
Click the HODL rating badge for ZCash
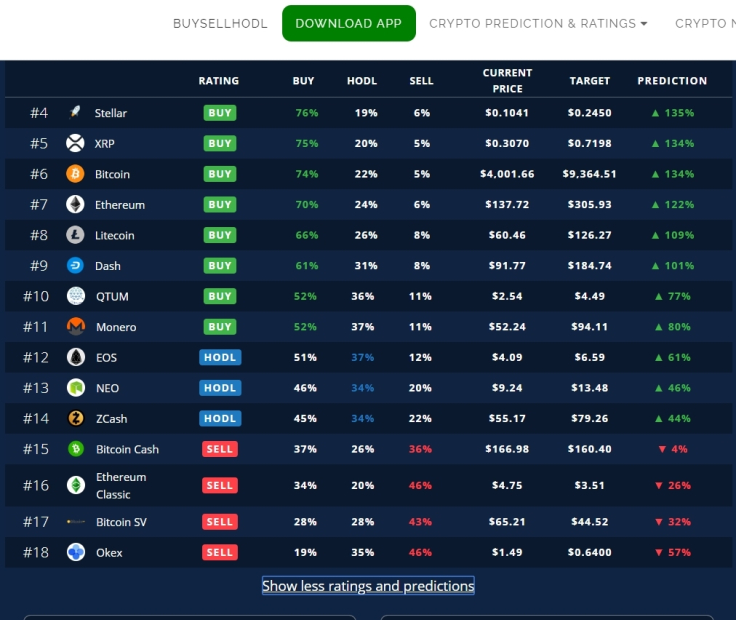[x=220, y=418]
